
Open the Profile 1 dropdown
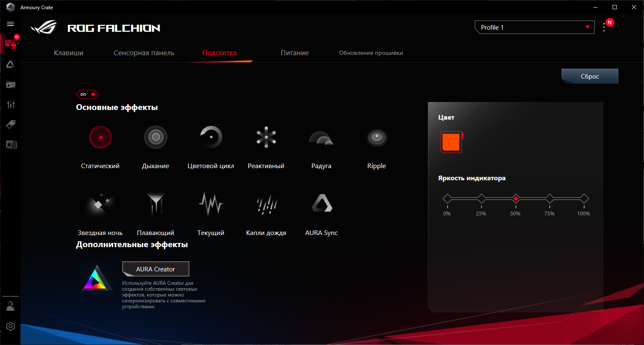tap(535, 27)
